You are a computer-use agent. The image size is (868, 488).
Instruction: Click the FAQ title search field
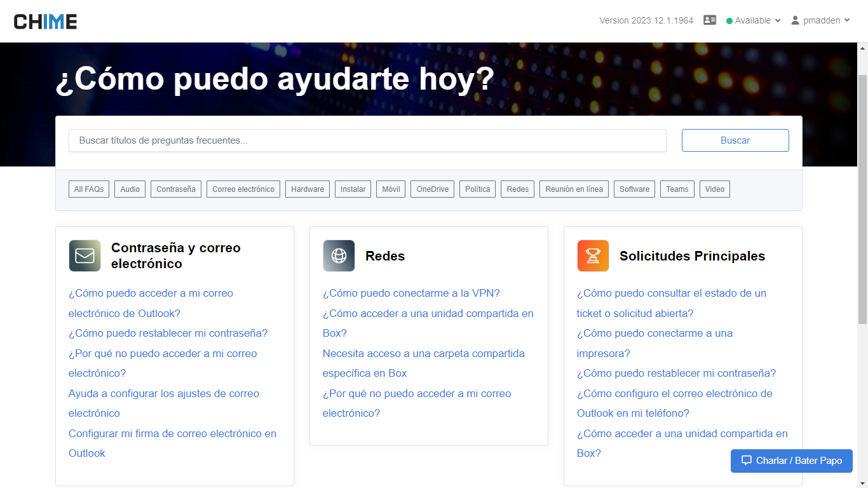pos(367,140)
